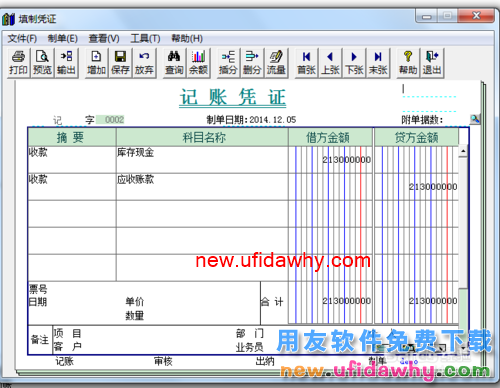Go to first voucher 首张
Screen dimensions: 500x388
click(x=306, y=63)
